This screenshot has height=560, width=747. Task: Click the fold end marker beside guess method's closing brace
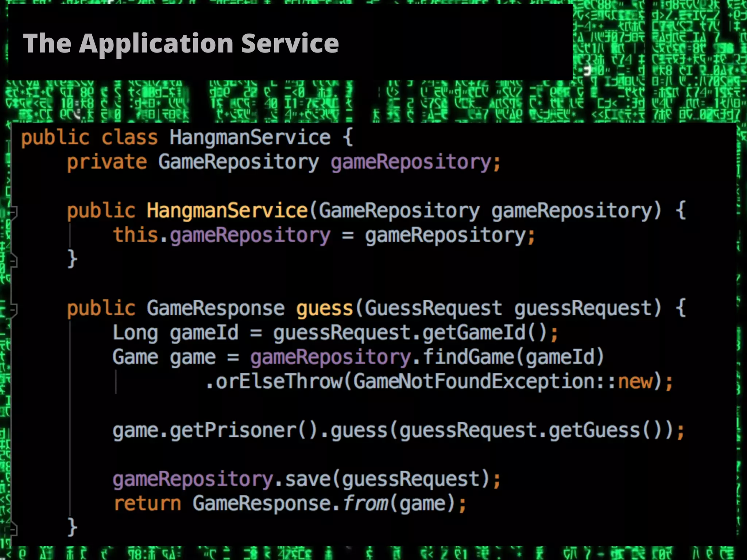13,529
